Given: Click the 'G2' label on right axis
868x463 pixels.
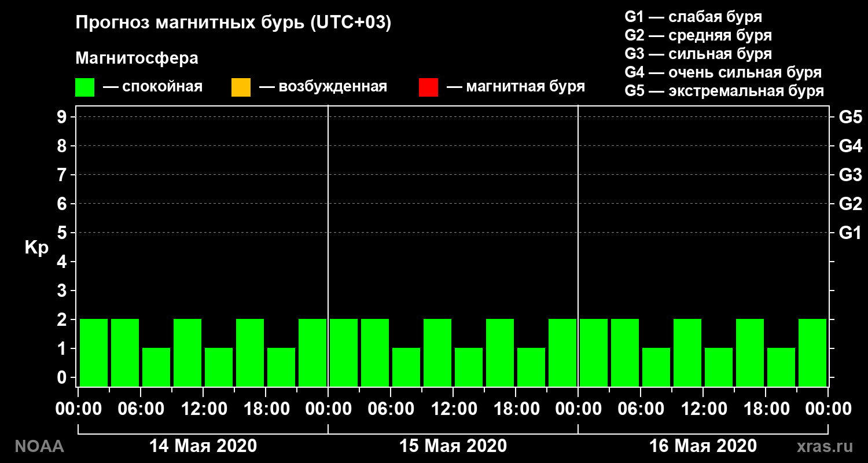Looking at the screenshot, I should point(850,204).
